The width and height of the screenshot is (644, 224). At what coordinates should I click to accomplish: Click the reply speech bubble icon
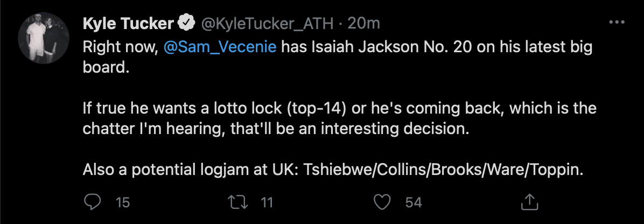[93, 202]
